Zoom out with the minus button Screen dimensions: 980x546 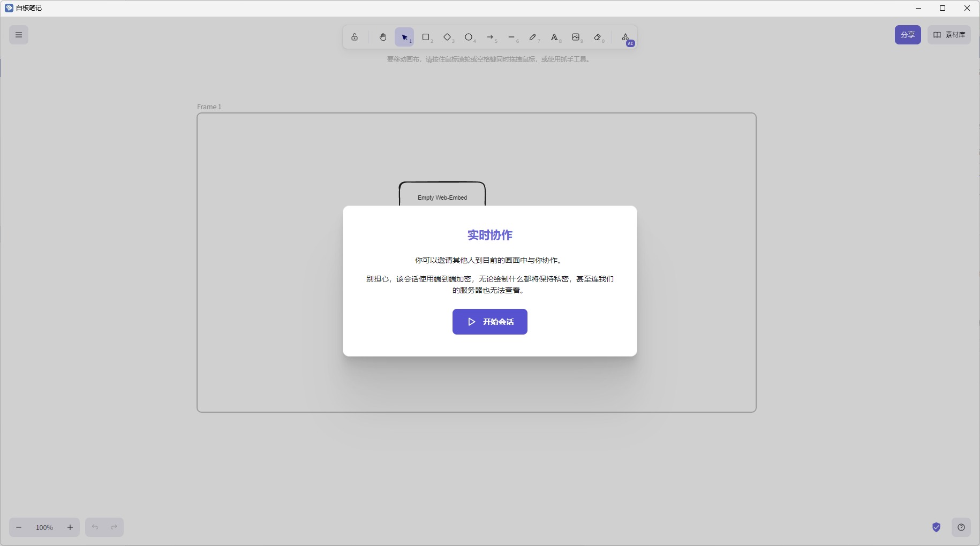[19, 527]
